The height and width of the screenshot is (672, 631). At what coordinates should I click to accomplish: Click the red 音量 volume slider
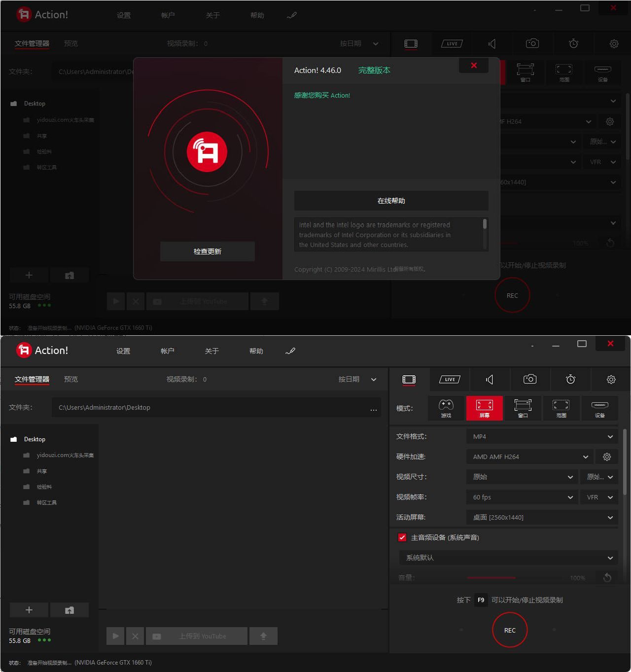coord(491,578)
